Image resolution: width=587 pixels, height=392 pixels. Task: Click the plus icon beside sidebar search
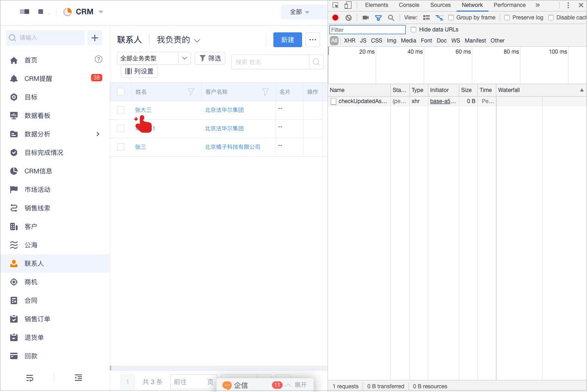(x=95, y=38)
